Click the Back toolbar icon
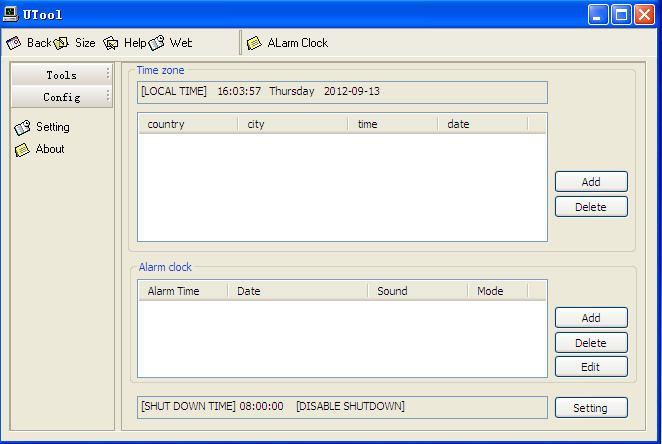662x444 pixels. (x=14, y=43)
